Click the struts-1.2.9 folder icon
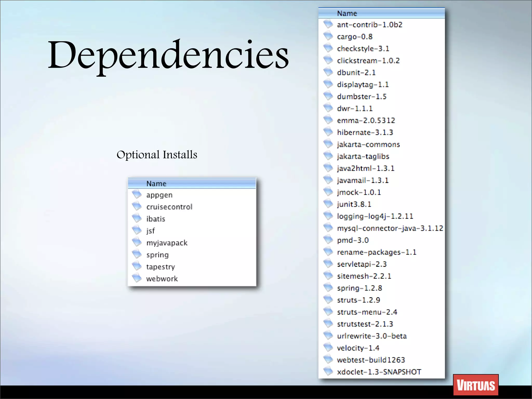Screen dimensions: 532x399 328,300
